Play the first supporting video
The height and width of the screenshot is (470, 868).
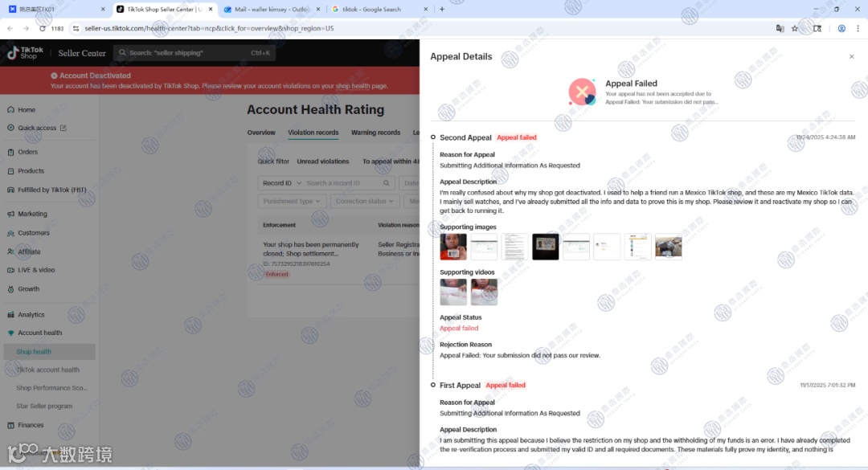tap(453, 292)
